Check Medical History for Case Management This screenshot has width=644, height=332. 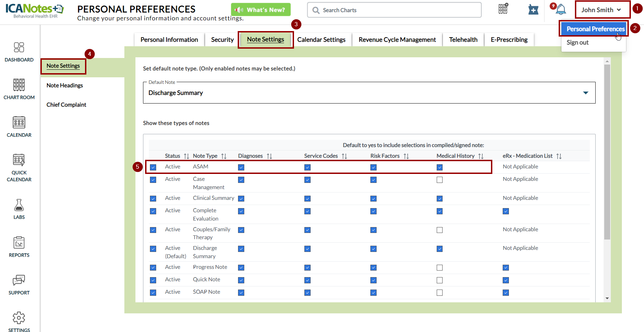pos(439,180)
